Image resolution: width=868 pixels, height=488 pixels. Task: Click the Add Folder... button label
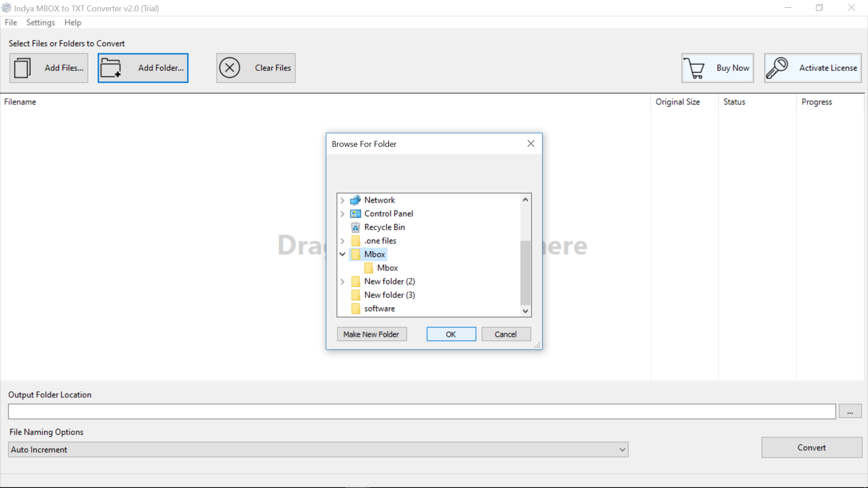tap(161, 68)
